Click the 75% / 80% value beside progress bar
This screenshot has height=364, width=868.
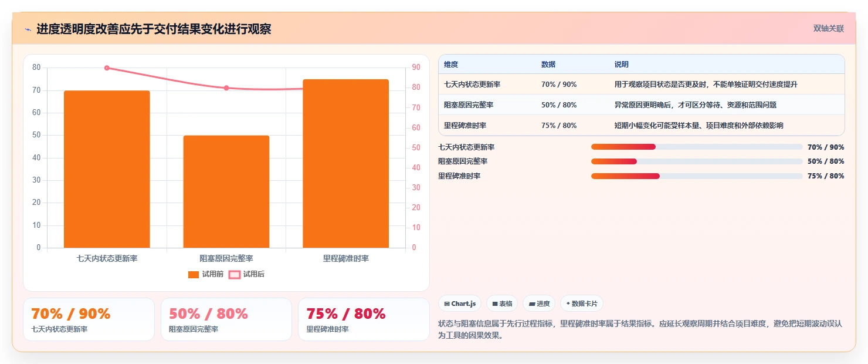click(x=826, y=176)
